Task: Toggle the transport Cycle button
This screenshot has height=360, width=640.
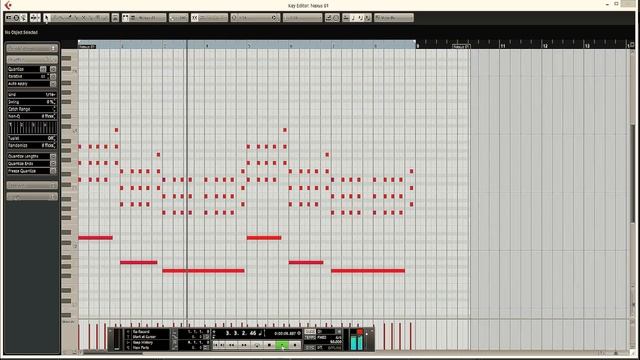Action: pos(257,345)
